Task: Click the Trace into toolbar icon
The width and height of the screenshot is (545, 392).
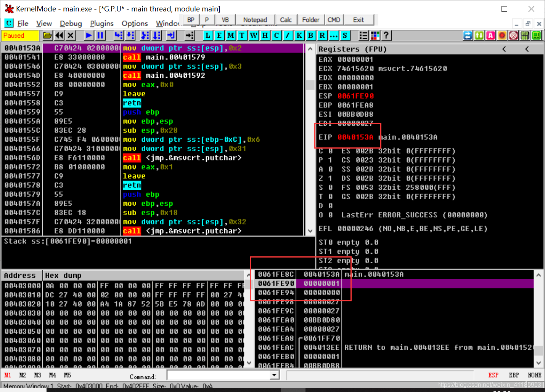Action: [x=145, y=35]
